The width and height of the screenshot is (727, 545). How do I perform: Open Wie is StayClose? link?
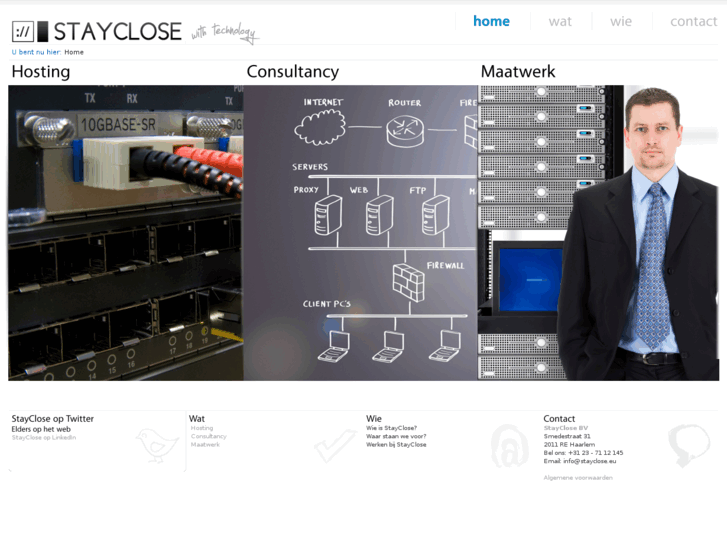(391, 428)
